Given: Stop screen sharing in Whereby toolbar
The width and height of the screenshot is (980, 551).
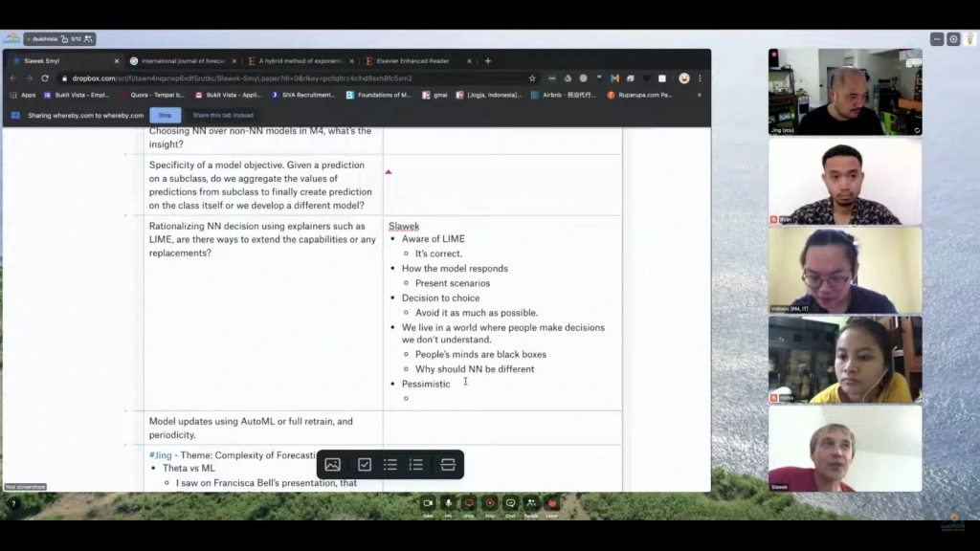Looking at the screenshot, I should [x=469, y=503].
